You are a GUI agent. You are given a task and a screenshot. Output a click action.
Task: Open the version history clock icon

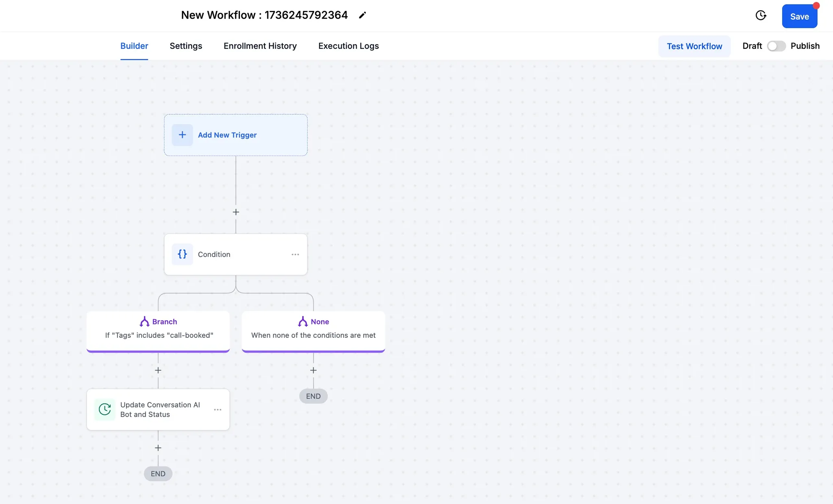(x=761, y=15)
